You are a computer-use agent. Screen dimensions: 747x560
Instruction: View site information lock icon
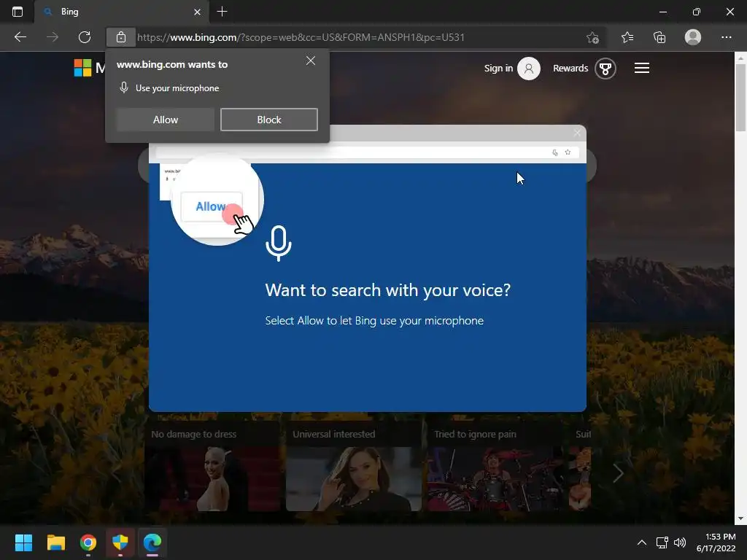tap(121, 37)
